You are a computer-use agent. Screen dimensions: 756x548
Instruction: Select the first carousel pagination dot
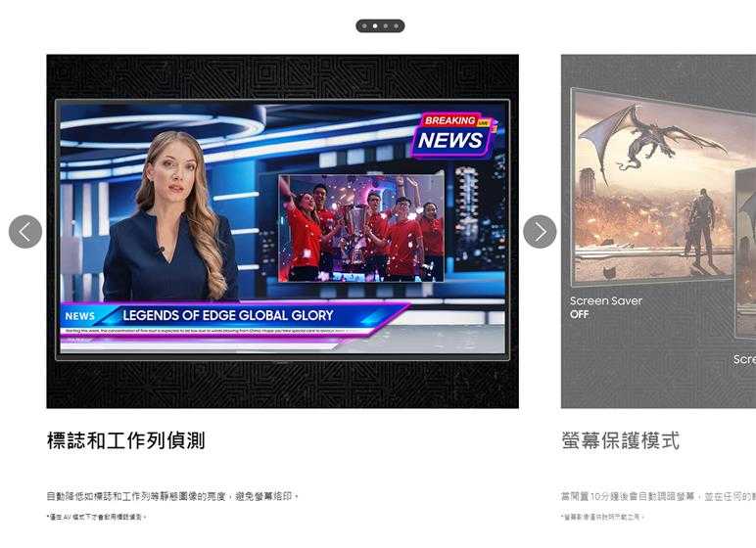click(364, 26)
